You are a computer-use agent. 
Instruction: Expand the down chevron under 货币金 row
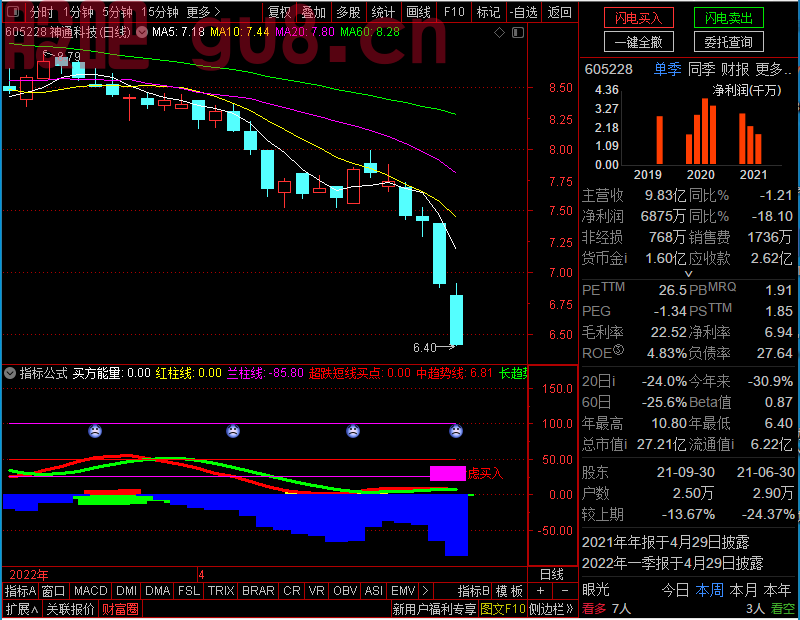[688, 274]
